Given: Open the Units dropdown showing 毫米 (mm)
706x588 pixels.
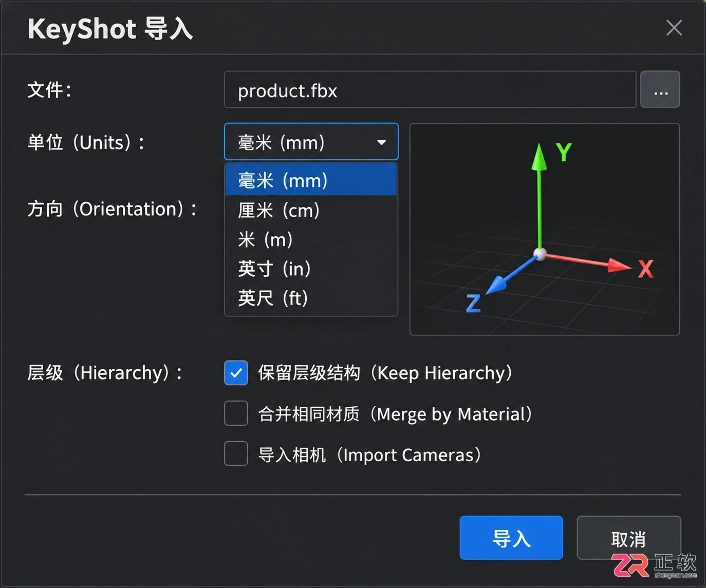Looking at the screenshot, I should (311, 142).
